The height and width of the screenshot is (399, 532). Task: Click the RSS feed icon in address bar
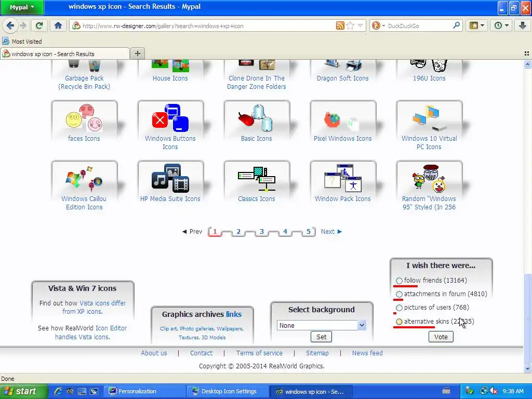click(x=340, y=26)
